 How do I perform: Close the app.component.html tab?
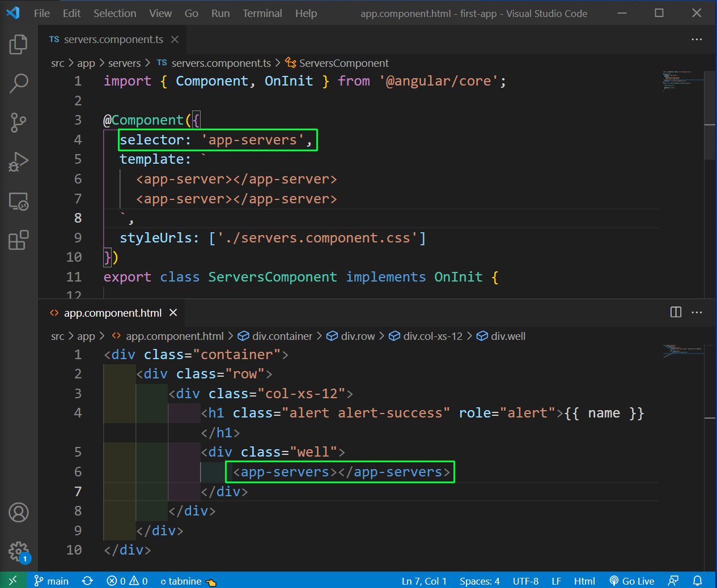[173, 313]
